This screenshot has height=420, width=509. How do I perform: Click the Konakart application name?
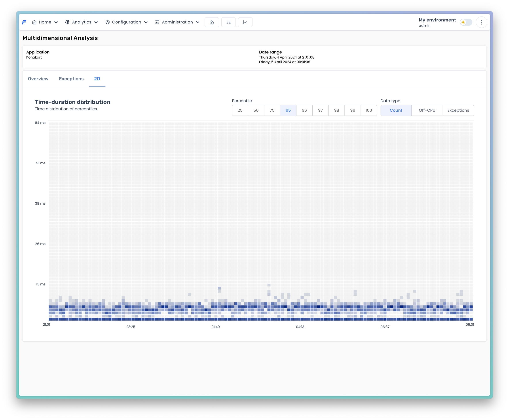[x=34, y=57]
